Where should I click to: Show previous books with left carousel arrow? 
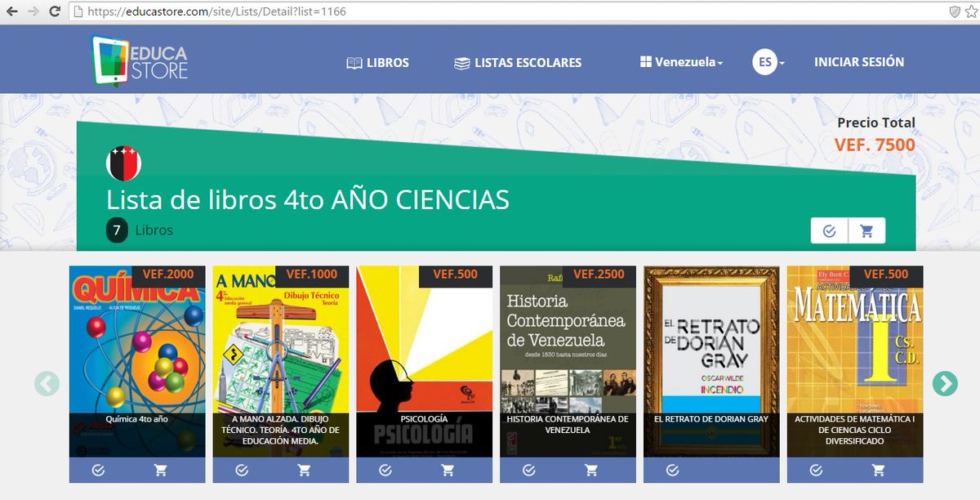point(47,383)
